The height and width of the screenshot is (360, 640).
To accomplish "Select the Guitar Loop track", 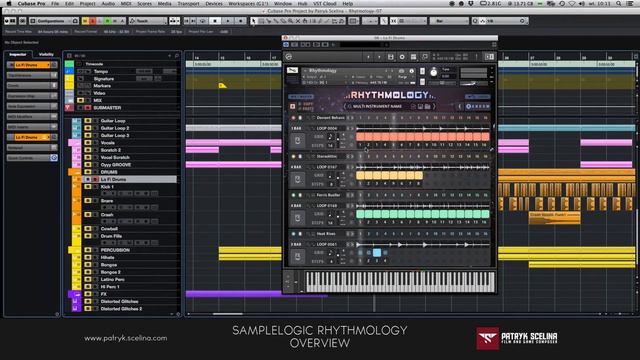I will [113, 121].
